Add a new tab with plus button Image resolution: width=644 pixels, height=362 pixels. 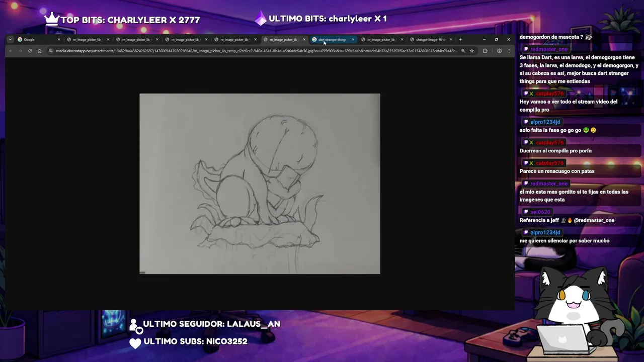[460, 39]
